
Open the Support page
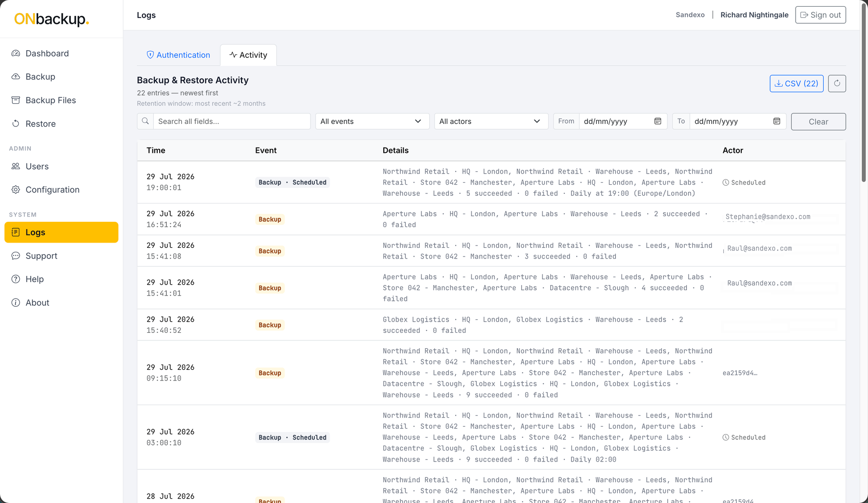click(61, 256)
